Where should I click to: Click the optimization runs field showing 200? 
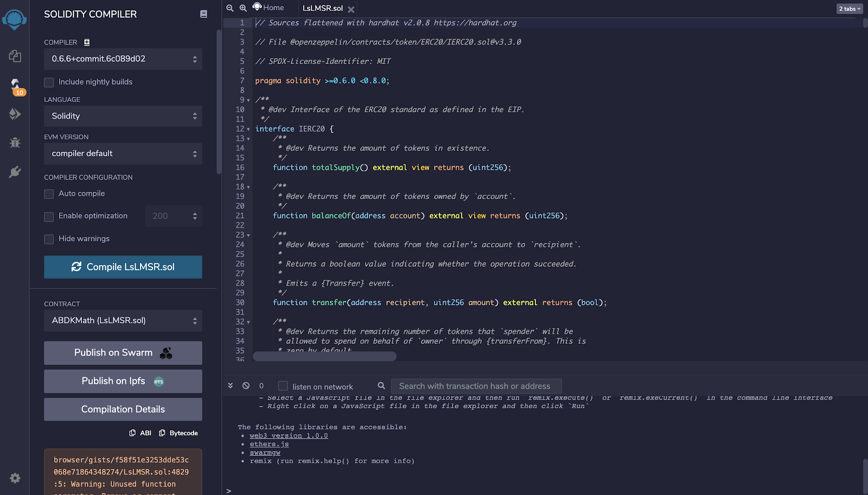pyautogui.click(x=174, y=216)
